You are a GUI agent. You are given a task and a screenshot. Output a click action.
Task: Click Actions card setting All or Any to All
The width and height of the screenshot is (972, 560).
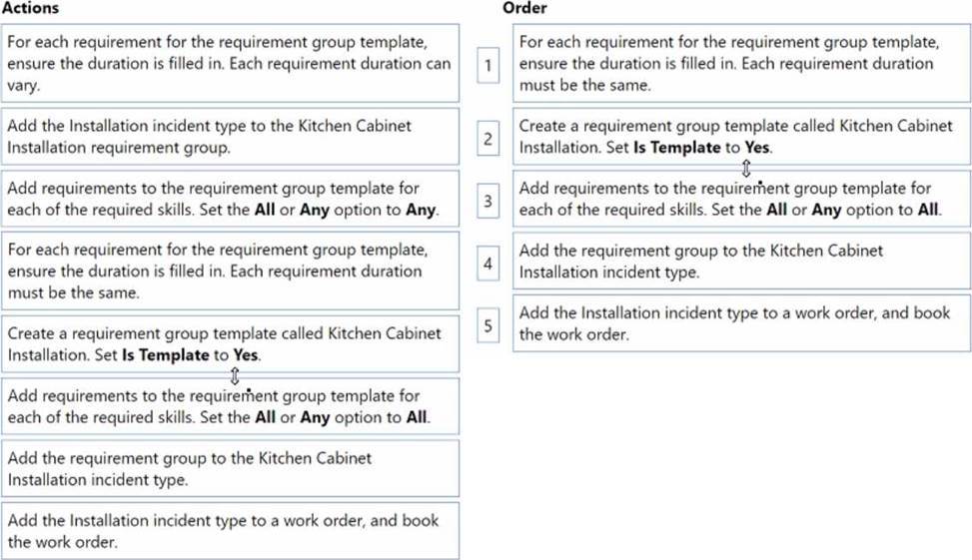click(x=230, y=406)
